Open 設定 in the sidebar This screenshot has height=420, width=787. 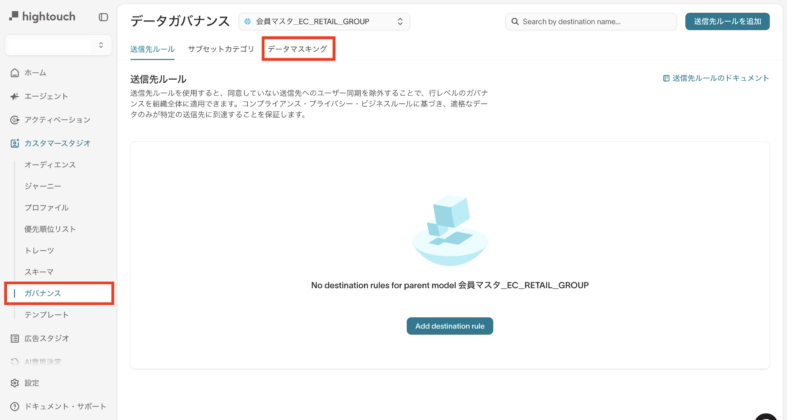coord(32,383)
